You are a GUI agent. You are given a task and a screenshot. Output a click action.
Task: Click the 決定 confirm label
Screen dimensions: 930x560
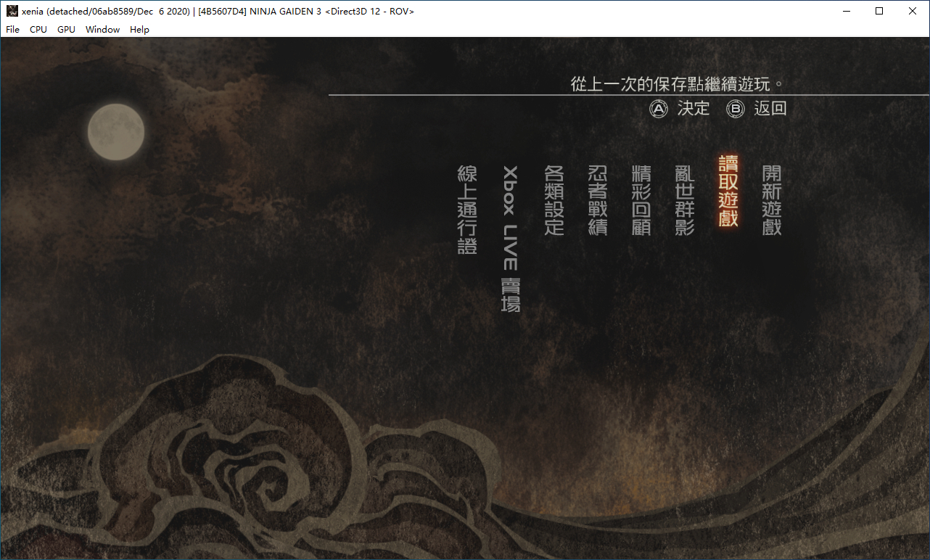point(694,109)
